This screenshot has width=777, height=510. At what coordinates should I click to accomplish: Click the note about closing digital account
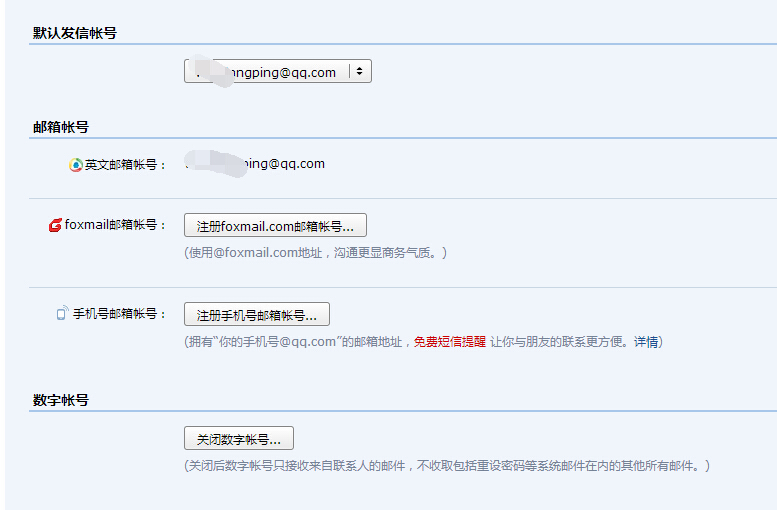tap(447, 465)
